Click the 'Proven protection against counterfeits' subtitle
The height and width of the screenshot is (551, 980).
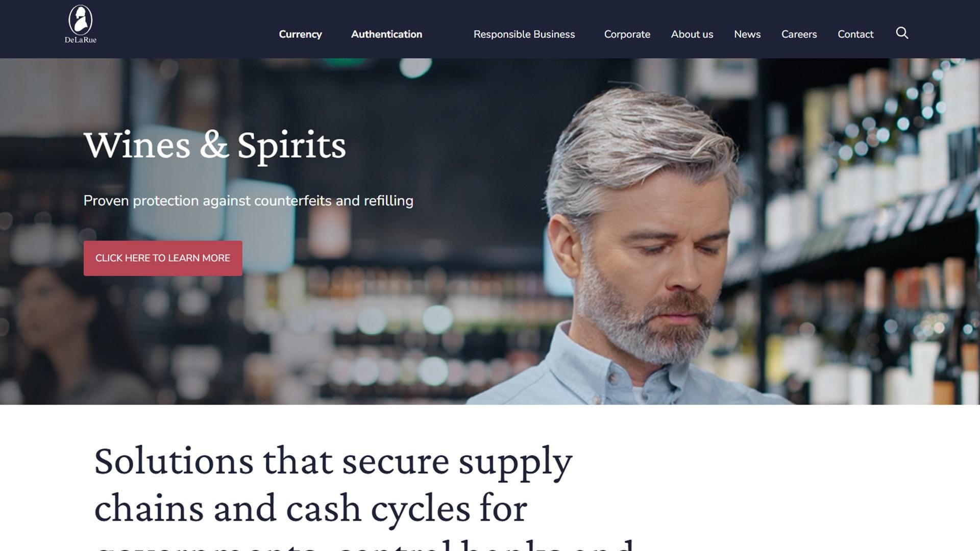248,201
